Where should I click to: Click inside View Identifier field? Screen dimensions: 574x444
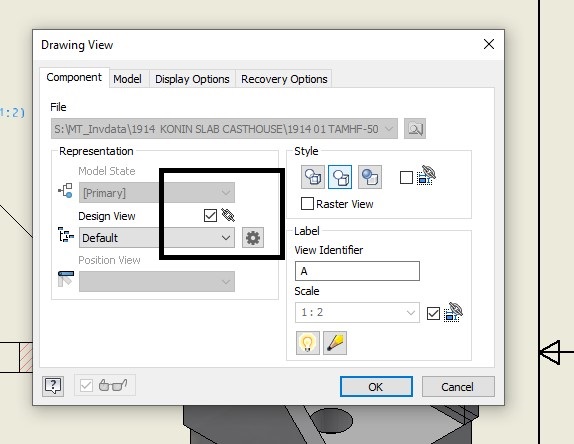click(357, 271)
